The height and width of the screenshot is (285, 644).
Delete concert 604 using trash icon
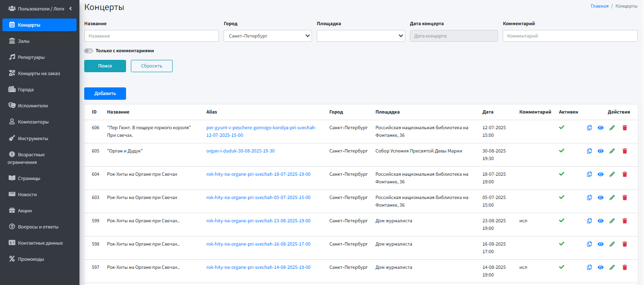click(625, 174)
